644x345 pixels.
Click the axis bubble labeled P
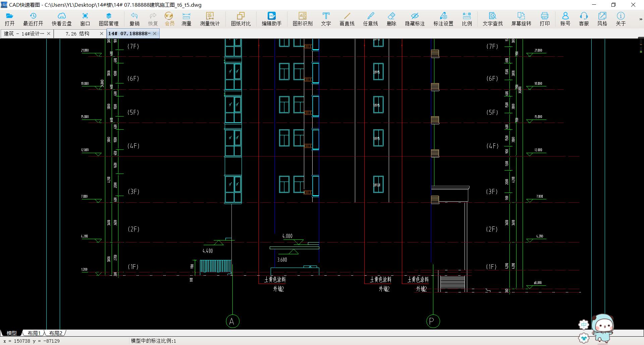tap(433, 321)
